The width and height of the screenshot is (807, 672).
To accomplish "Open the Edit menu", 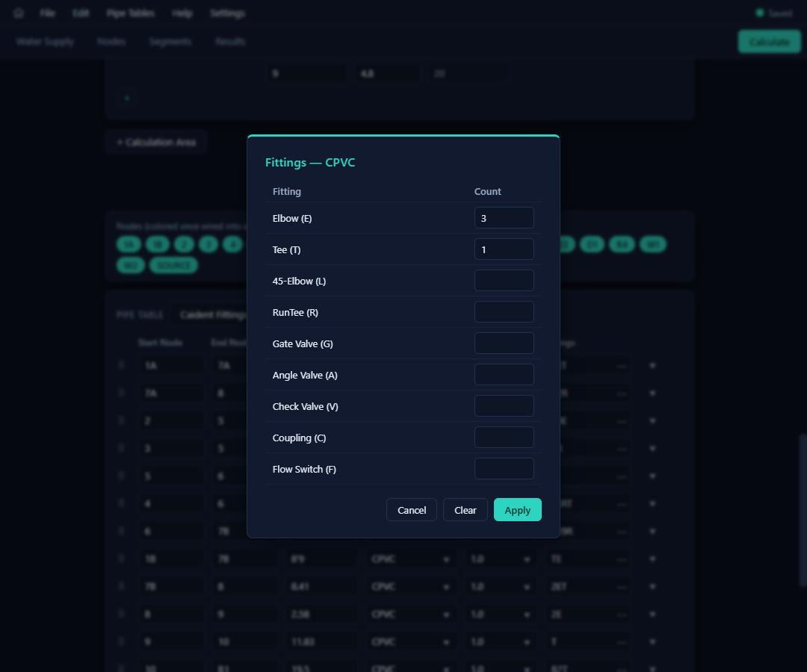I will 81,13.
